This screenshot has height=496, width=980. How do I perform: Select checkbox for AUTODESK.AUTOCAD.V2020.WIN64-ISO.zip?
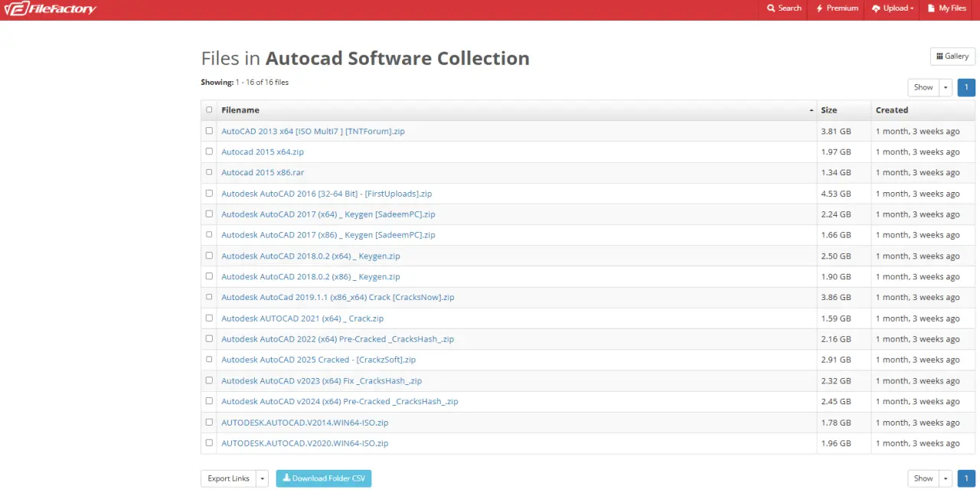[x=209, y=442]
